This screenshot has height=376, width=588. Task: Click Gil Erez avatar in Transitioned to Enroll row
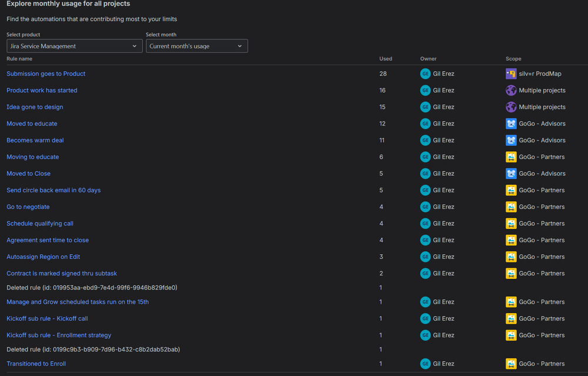tap(425, 364)
